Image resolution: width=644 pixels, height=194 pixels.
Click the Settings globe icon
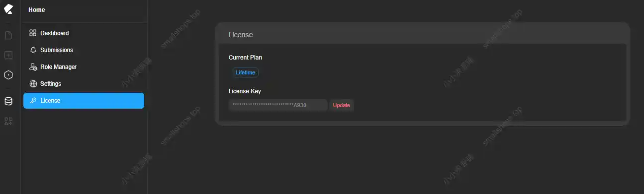point(33,84)
